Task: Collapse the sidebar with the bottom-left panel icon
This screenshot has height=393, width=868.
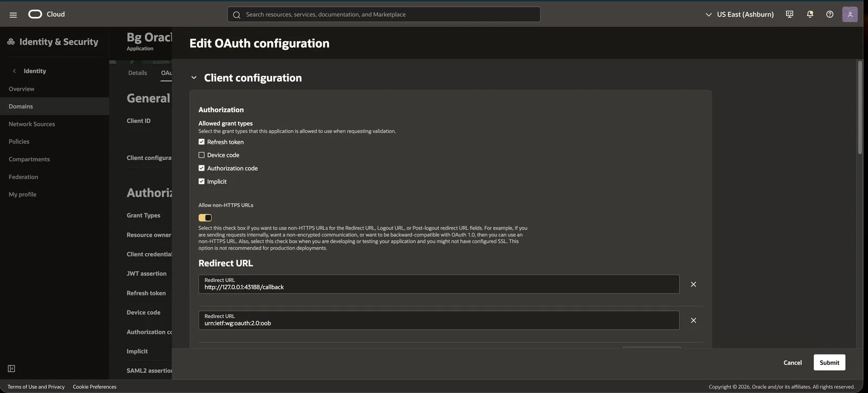Action: (11, 369)
